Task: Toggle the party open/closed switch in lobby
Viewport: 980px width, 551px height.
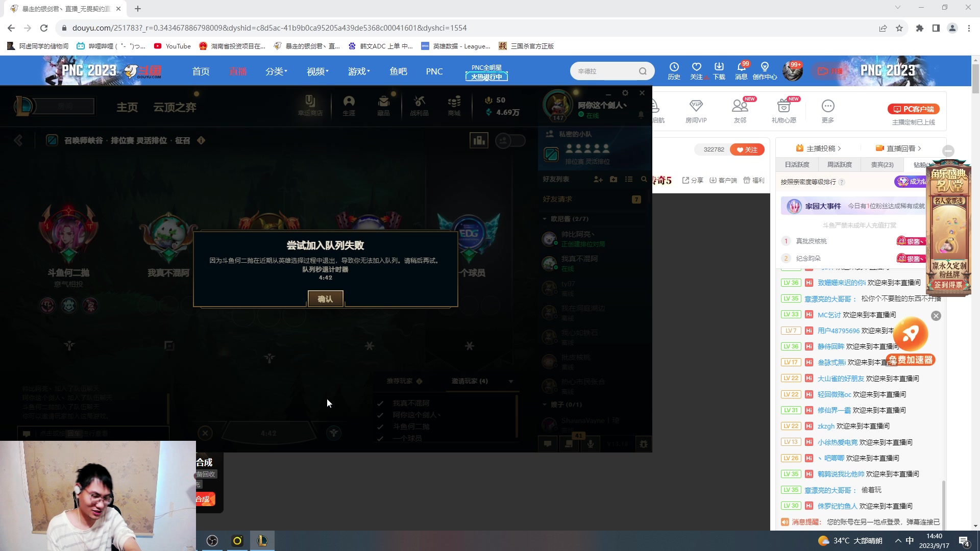Action: 510,140
